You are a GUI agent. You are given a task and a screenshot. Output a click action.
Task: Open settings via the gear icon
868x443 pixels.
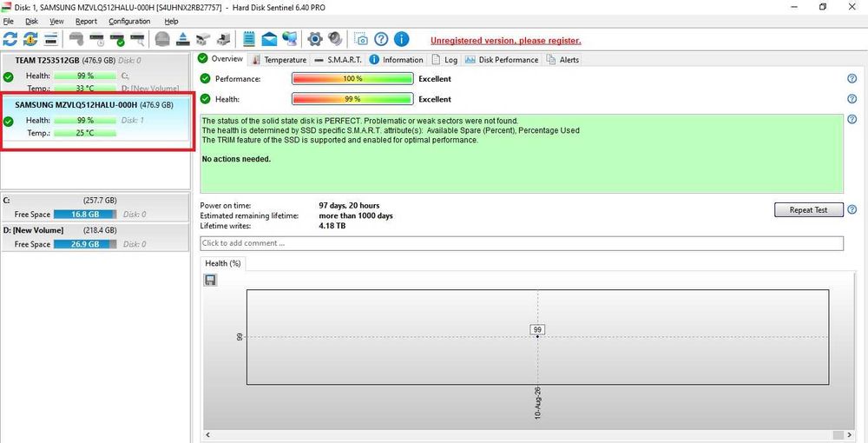coord(315,39)
